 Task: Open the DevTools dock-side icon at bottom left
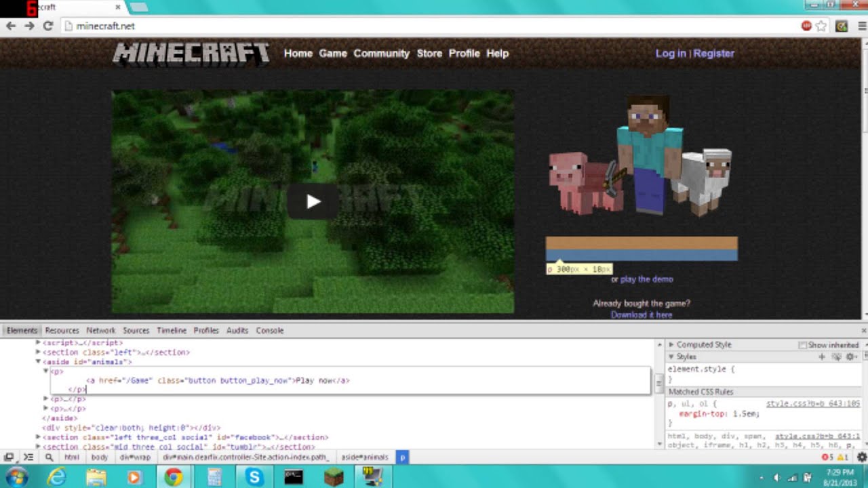(9, 457)
